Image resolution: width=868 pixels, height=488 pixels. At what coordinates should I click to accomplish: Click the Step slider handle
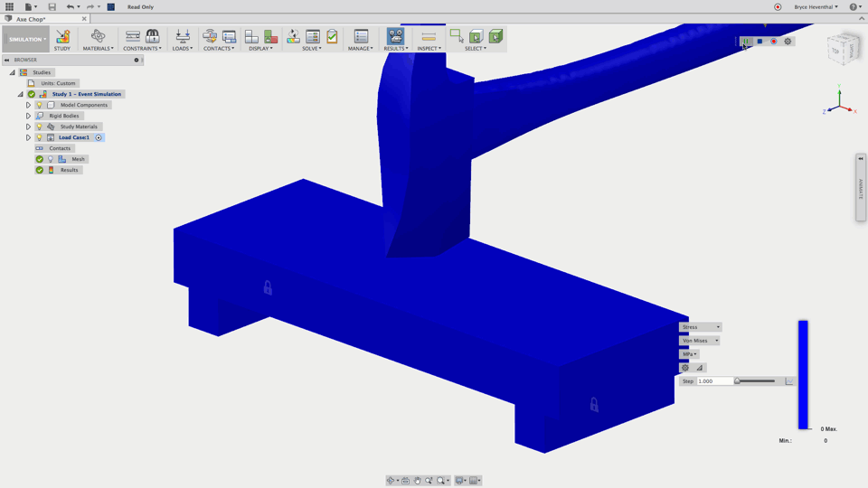[737, 380]
